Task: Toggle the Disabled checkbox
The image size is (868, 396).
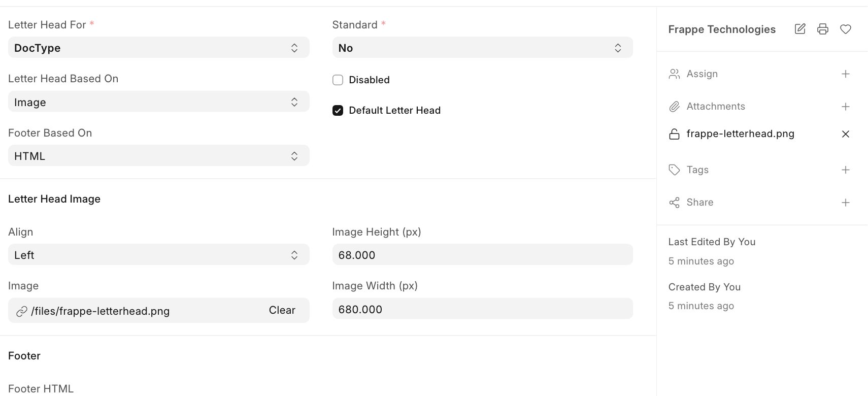Action: [338, 80]
